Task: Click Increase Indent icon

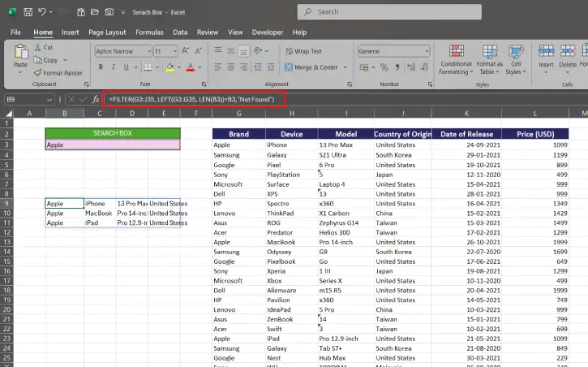Action: coord(271,67)
